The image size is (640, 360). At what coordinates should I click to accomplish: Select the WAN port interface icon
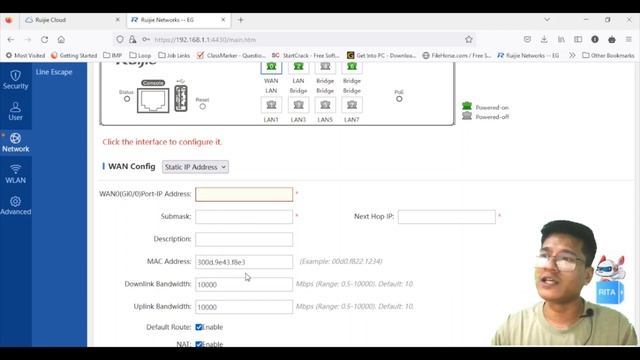tap(271, 67)
